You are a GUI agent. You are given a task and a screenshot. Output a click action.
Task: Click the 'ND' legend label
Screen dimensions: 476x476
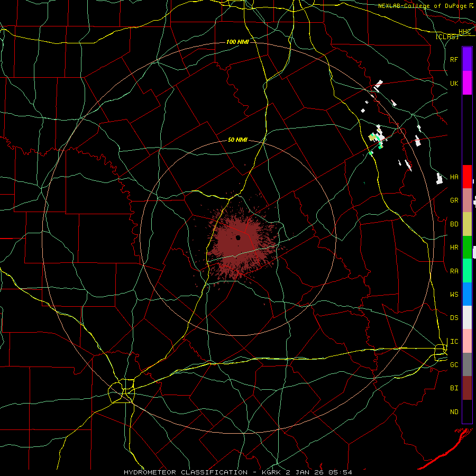click(454, 412)
